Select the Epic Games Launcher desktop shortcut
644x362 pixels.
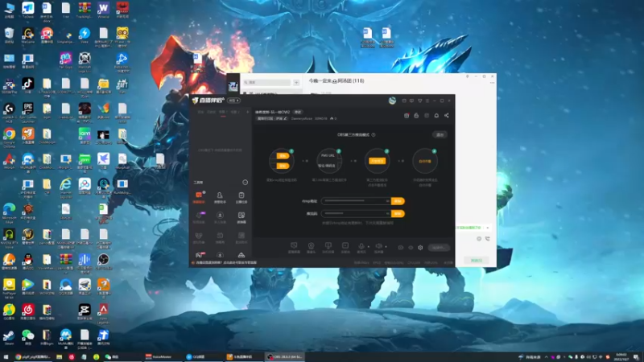coord(27,112)
